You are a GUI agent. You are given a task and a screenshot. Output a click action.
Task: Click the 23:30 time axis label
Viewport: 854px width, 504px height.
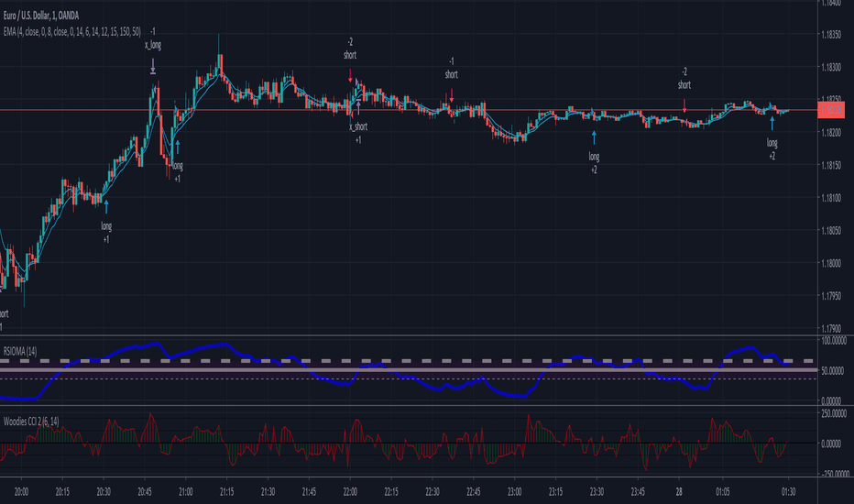597,492
